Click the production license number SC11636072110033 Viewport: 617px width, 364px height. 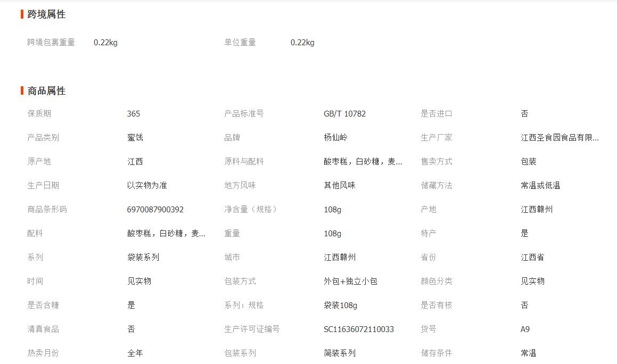click(x=358, y=329)
